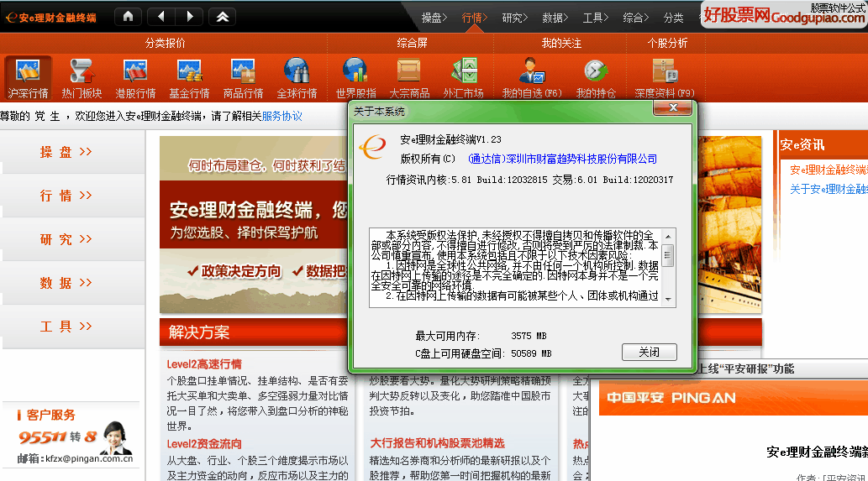The image size is (868, 481).
Task: Open 关于安e理财金融 news link
Action: [829, 189]
